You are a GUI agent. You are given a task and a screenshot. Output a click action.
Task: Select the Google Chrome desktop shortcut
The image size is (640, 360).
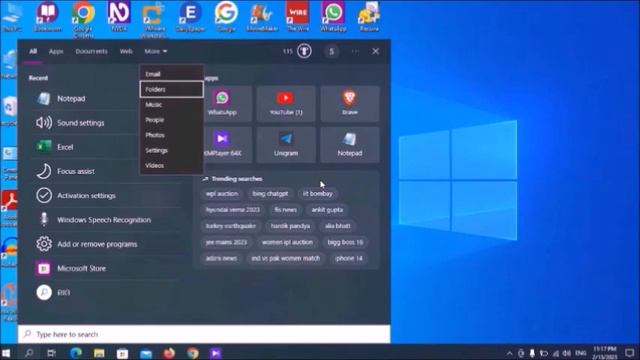pyautogui.click(x=83, y=20)
